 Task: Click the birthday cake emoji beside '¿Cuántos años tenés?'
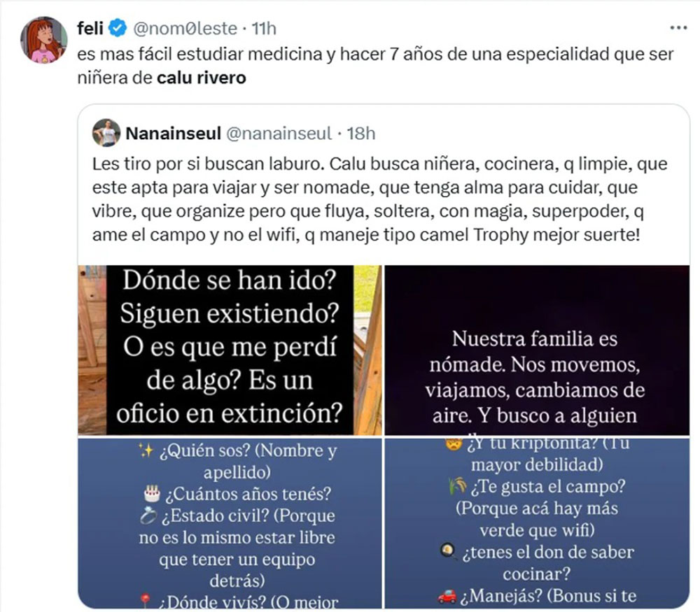pos(150,495)
